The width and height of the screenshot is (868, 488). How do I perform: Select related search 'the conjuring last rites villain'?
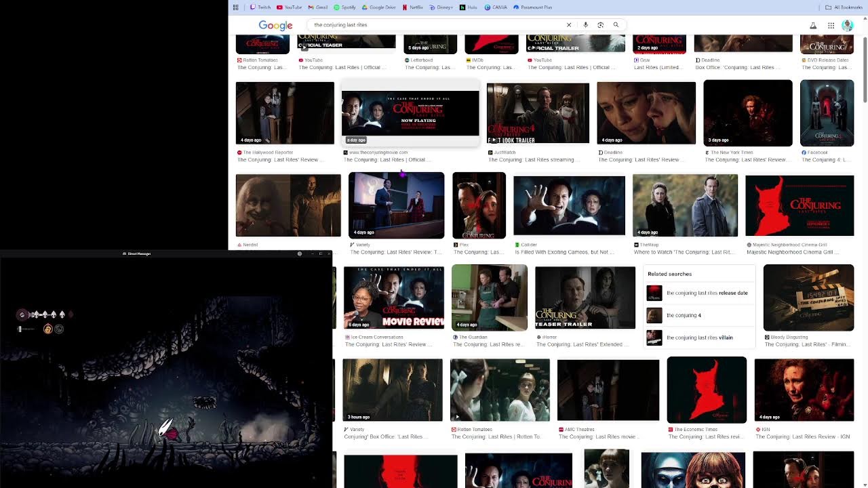[x=698, y=338]
